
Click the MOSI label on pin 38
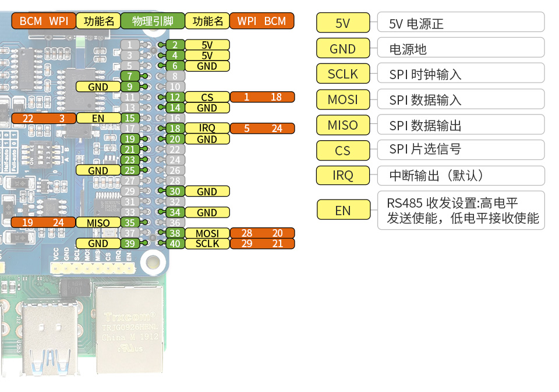click(207, 233)
